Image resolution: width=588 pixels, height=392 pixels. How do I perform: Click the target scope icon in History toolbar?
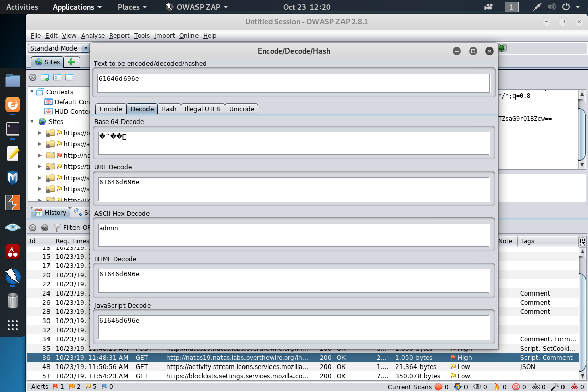(33, 227)
